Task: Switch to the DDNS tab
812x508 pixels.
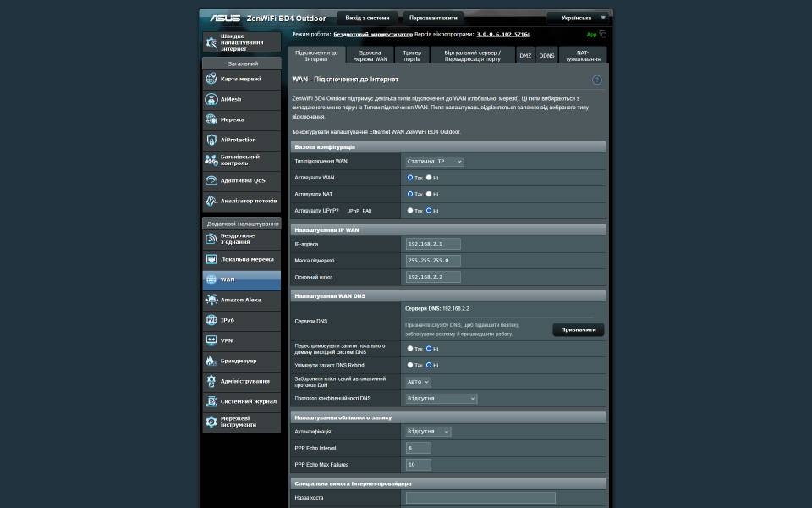Action: point(547,55)
